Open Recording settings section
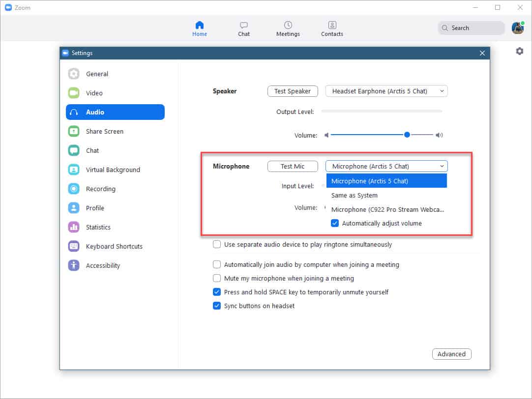 coord(115,189)
